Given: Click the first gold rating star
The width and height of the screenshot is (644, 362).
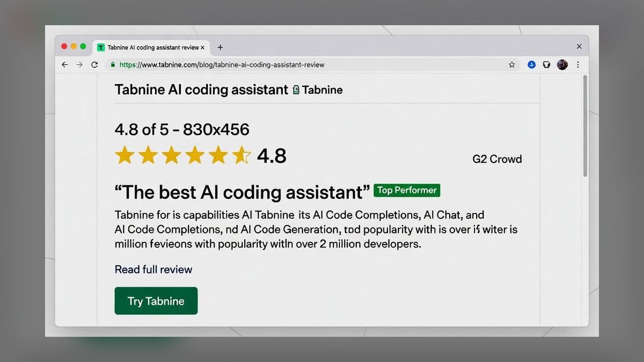Looking at the screenshot, I should tap(125, 155).
